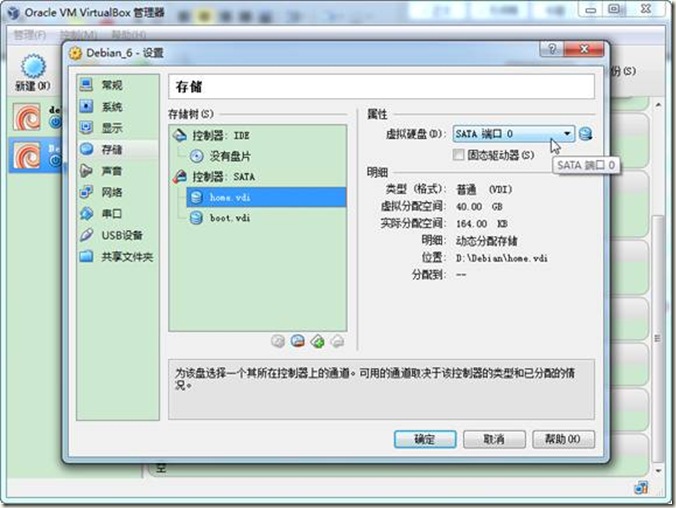The width and height of the screenshot is (676, 508).
Task: Open help with the 帮助 button
Action: pos(563,439)
